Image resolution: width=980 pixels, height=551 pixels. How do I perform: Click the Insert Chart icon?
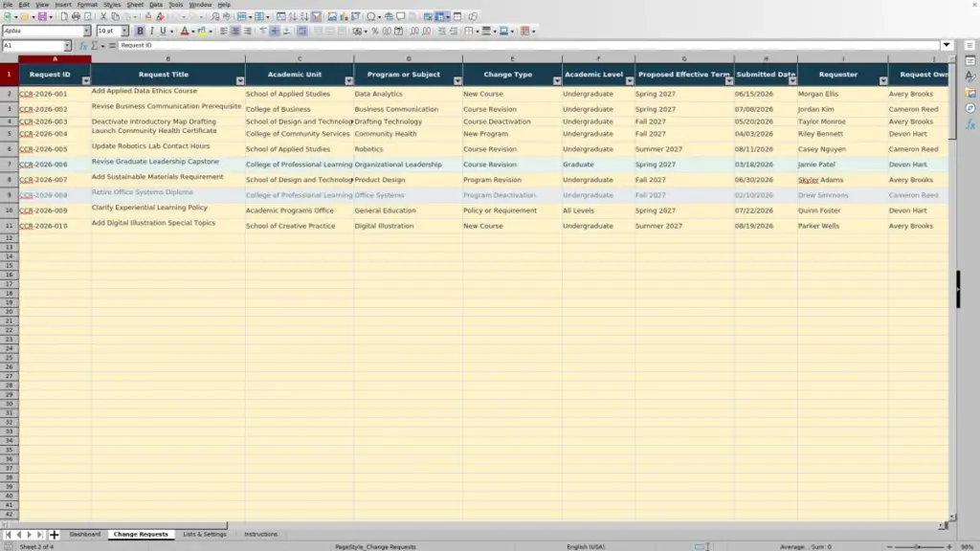(x=344, y=16)
